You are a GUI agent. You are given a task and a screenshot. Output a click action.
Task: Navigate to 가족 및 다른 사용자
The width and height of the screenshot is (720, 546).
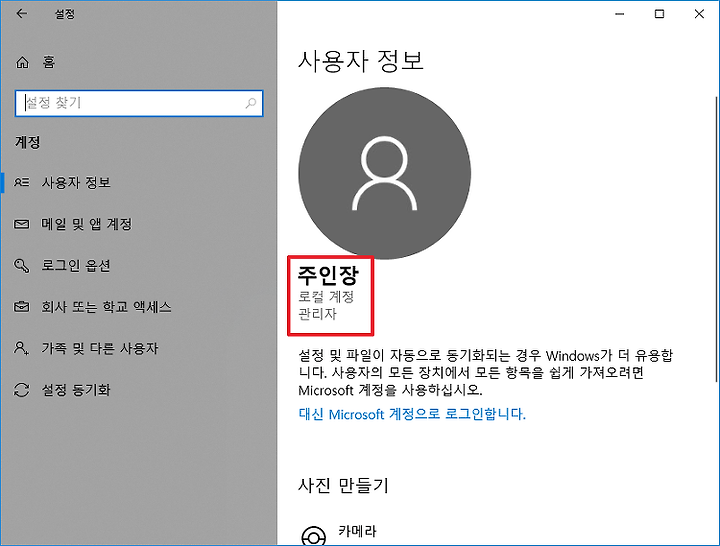coord(100,348)
